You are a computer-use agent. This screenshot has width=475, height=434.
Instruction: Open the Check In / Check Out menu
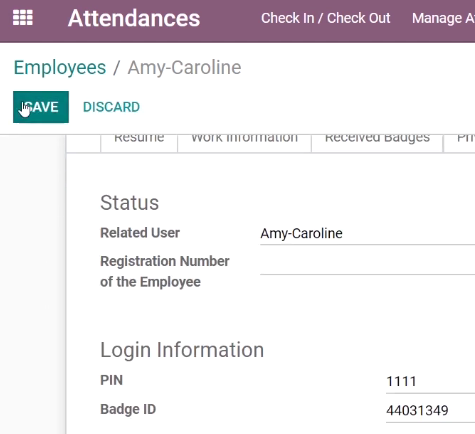(x=325, y=18)
